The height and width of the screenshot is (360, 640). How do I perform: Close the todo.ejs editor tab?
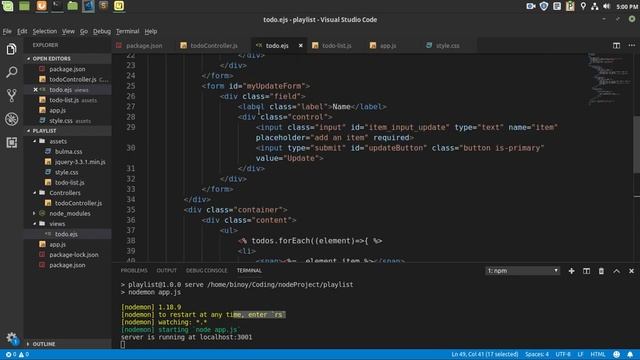point(300,46)
